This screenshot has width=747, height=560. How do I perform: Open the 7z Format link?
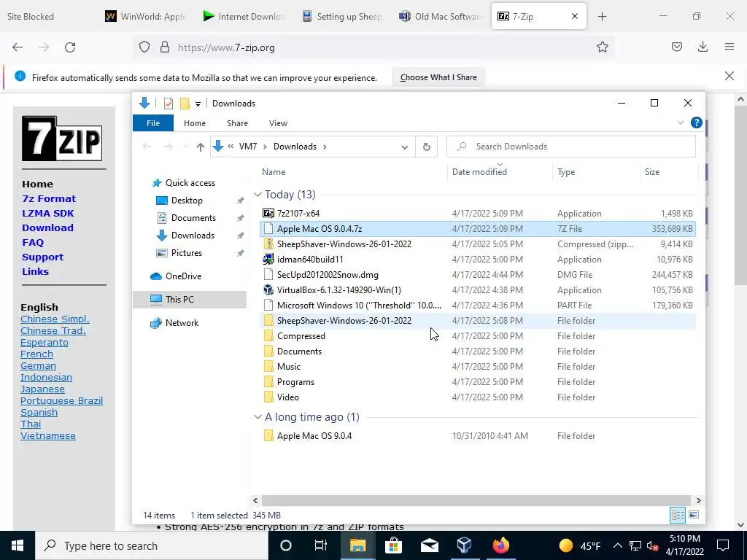click(49, 198)
